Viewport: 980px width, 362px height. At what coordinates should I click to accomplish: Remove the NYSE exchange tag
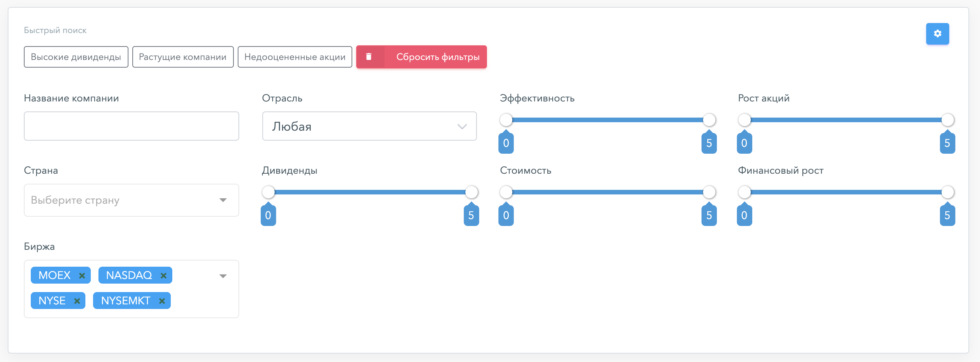tap(77, 301)
